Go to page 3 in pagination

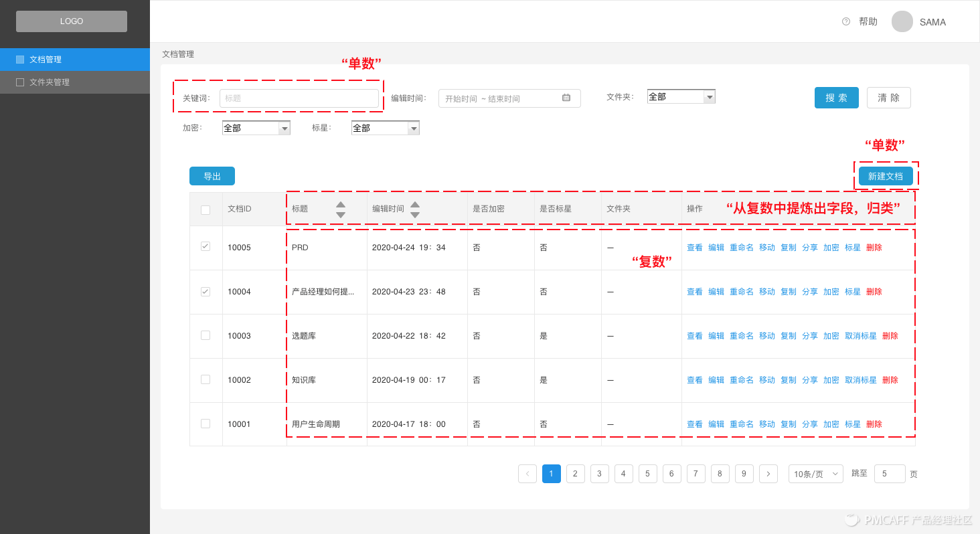600,474
